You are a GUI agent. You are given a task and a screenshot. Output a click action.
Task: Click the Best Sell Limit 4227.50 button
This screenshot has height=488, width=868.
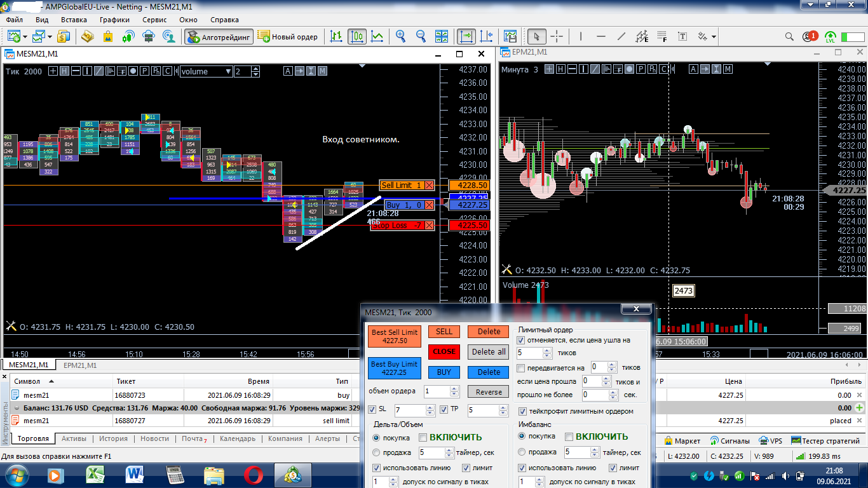(395, 336)
